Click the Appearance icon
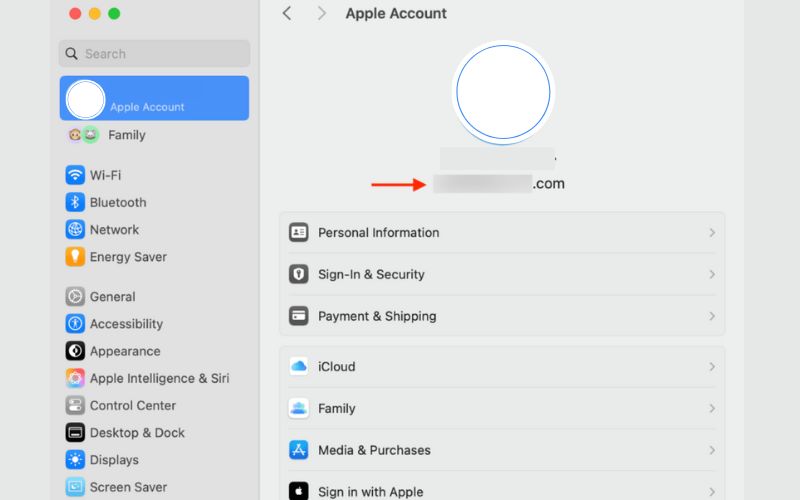800x500 pixels. pos(75,351)
